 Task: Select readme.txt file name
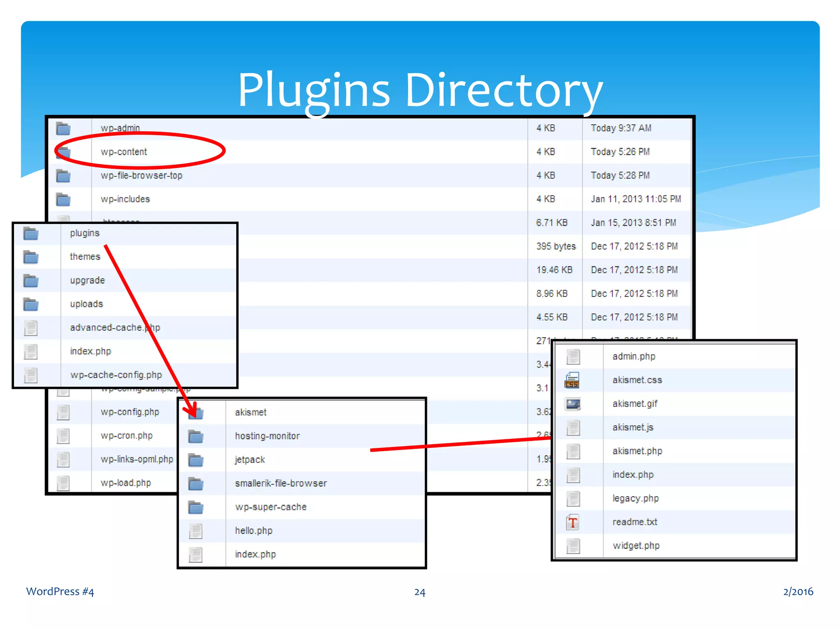coord(635,522)
